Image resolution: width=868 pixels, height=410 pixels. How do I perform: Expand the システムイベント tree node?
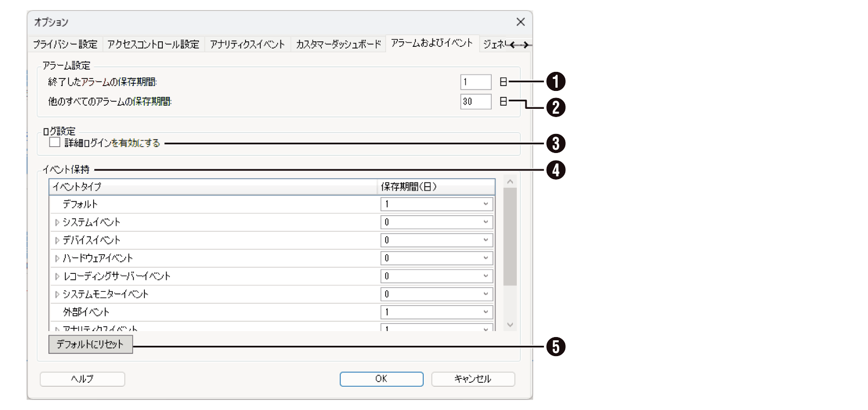(57, 222)
